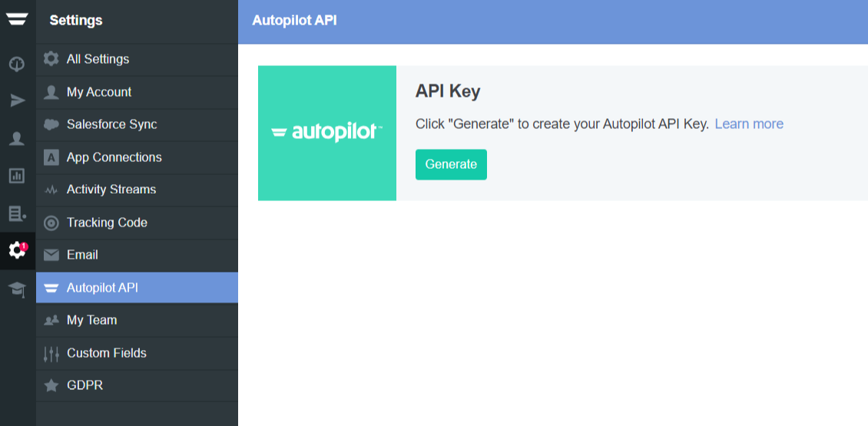
Task: Open Email settings entry
Action: 137,255
